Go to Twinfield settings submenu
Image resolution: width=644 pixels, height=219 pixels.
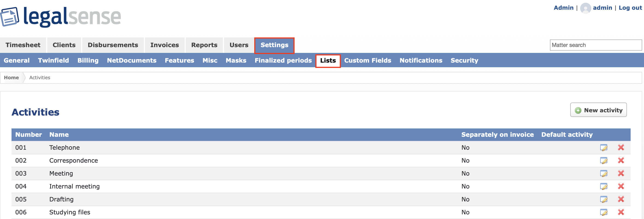click(53, 60)
